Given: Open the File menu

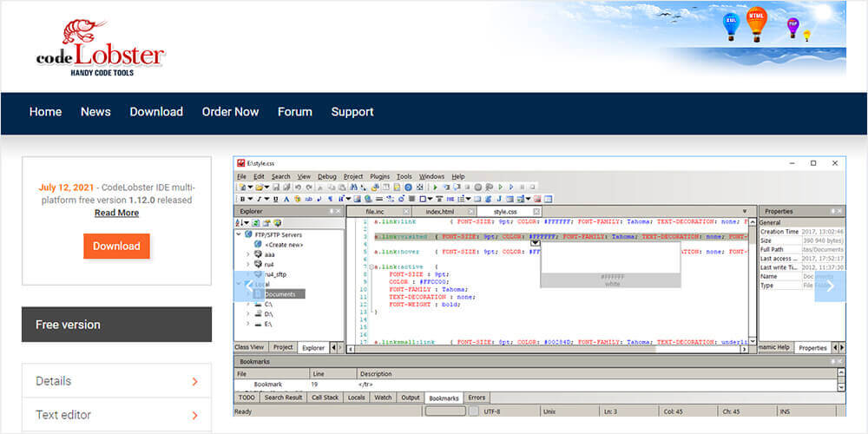Looking at the screenshot, I should (241, 176).
